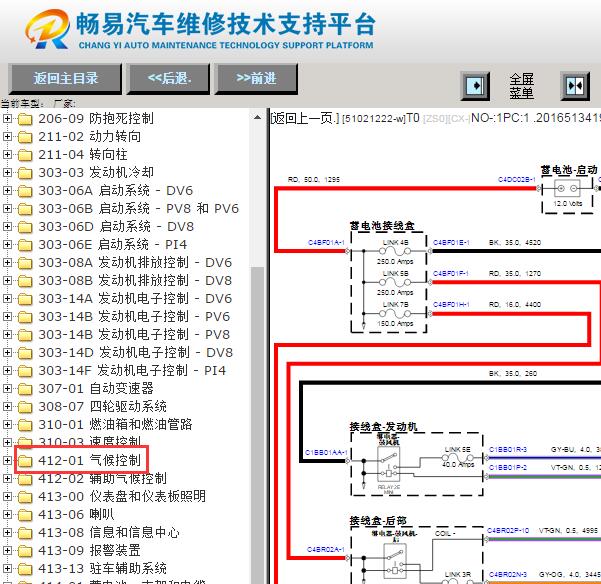This screenshot has width=601, height=584.
Task: Click connector label C4BR02P-10 in diagram
Action: tap(508, 530)
